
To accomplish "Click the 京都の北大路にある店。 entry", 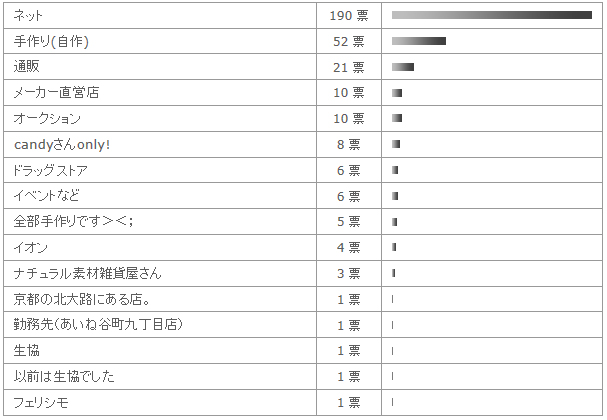I will [x=82, y=299].
